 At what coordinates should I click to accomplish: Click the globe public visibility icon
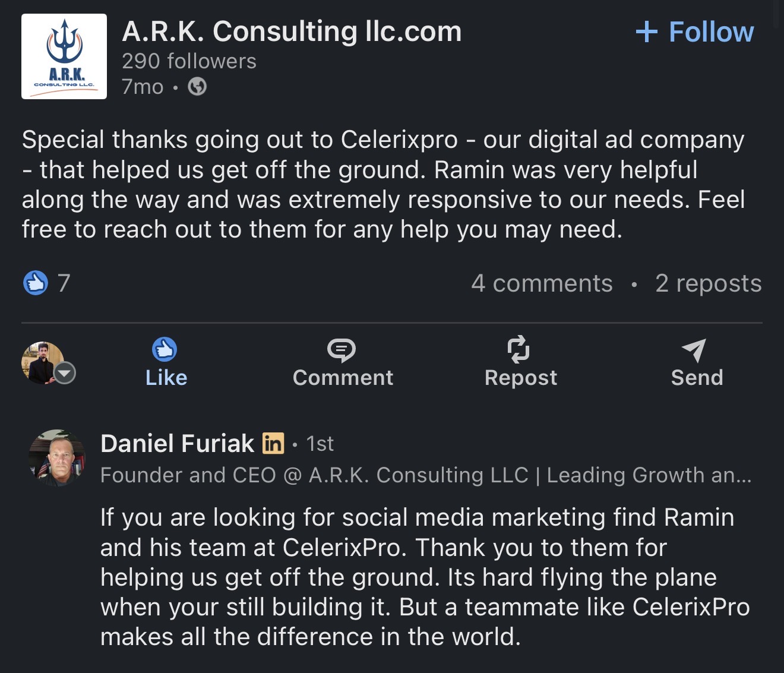197,87
